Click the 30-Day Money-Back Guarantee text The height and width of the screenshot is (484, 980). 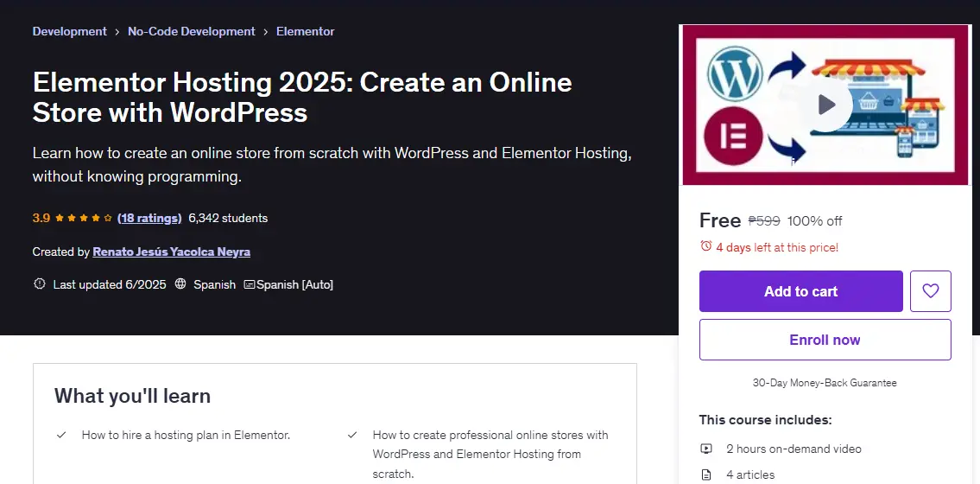pos(825,383)
